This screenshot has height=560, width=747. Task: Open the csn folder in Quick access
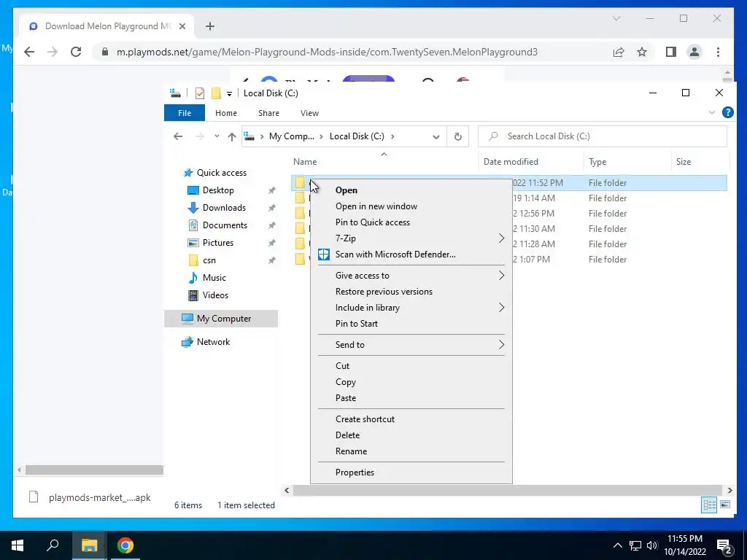tap(209, 260)
